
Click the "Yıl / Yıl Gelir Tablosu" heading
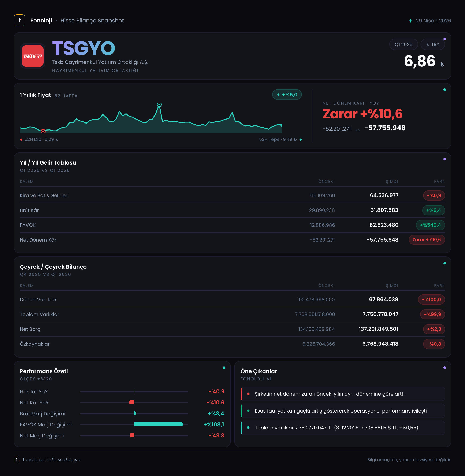(x=48, y=162)
